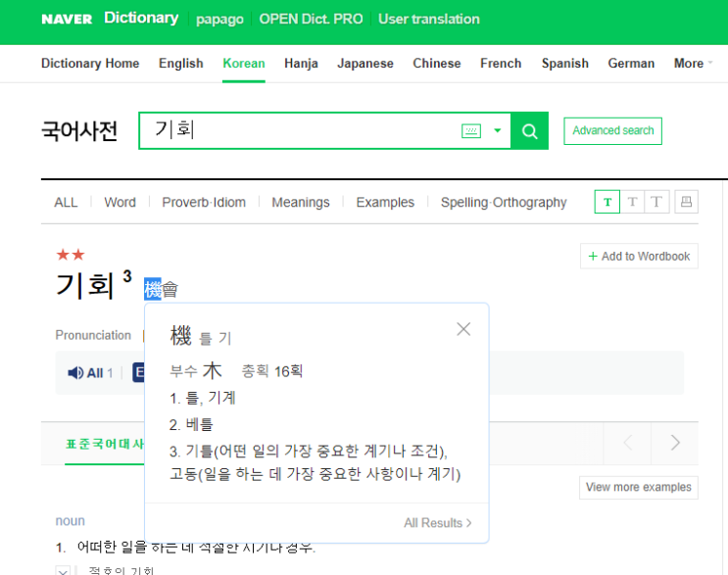Go to next dictionary source arrow
This screenshot has height=575, width=728.
click(675, 443)
